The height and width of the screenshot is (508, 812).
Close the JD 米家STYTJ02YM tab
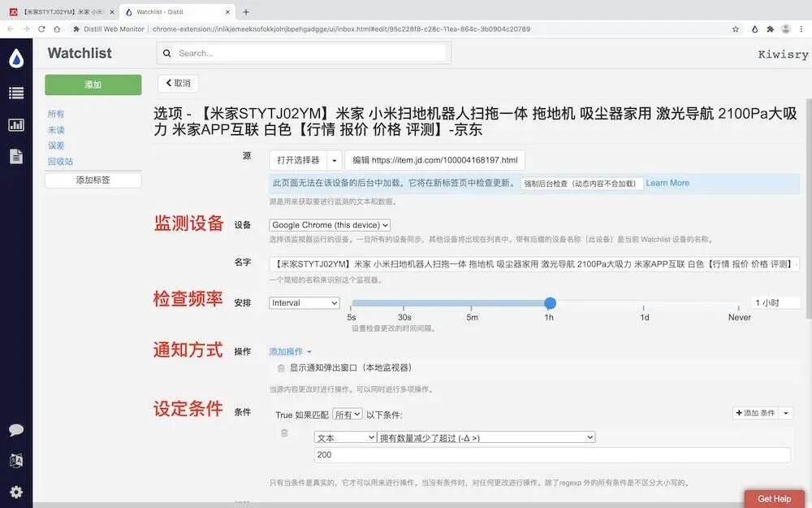pyautogui.click(x=112, y=12)
